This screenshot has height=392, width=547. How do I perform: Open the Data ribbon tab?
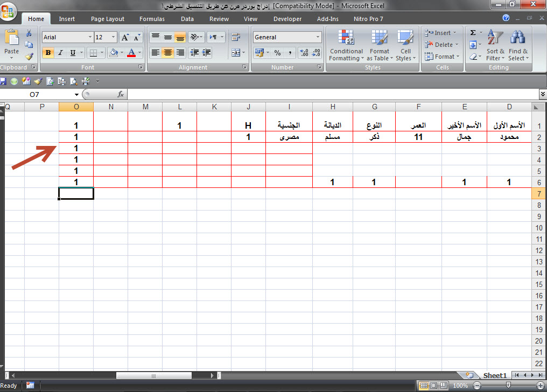187,19
